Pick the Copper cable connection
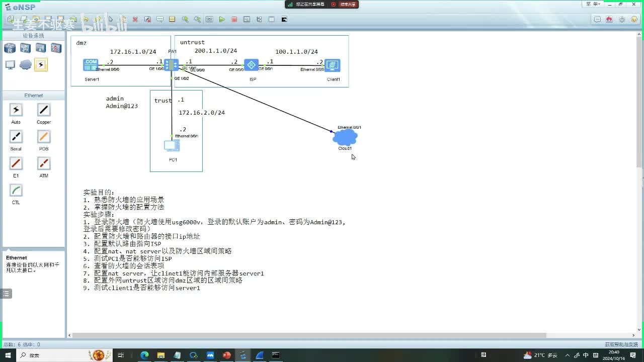 (x=44, y=110)
